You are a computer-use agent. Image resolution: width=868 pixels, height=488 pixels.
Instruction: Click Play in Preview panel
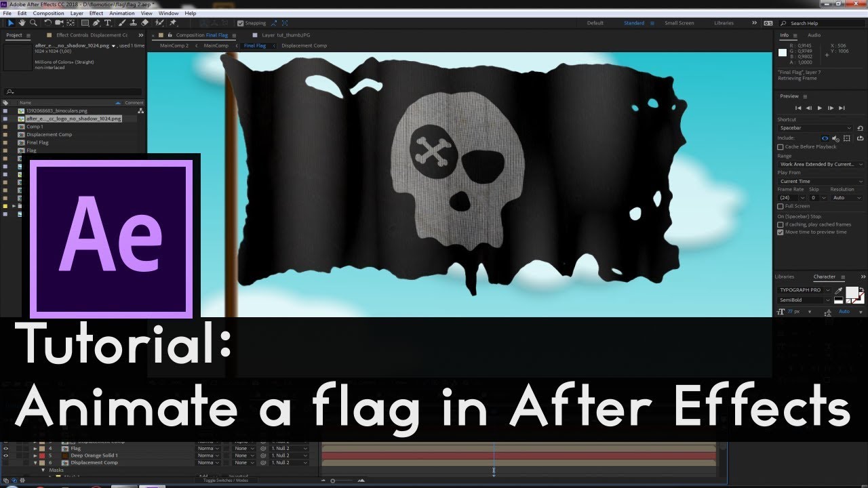[820, 108]
